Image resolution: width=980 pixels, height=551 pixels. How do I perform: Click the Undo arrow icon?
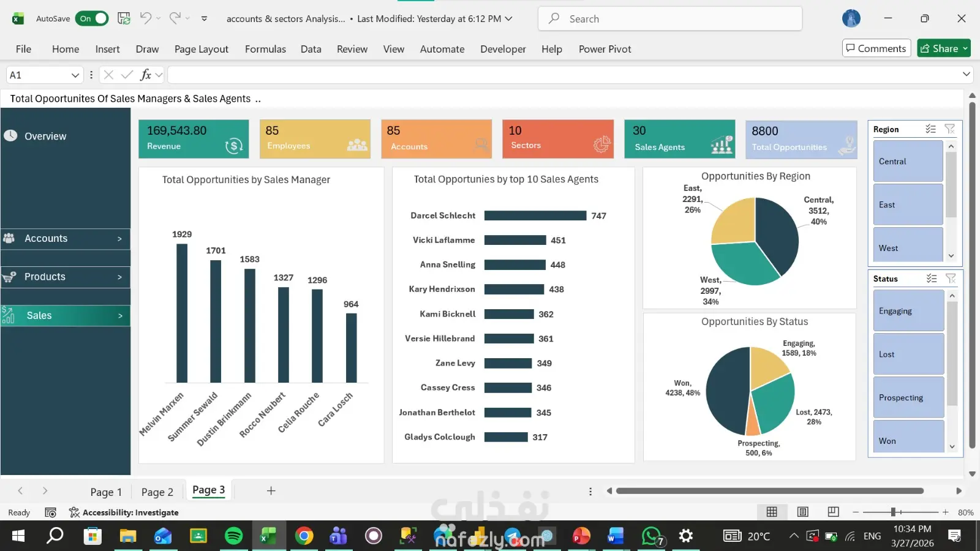click(145, 18)
